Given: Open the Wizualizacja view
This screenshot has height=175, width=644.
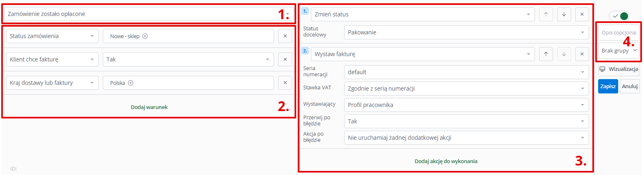Looking at the screenshot, I should 619,69.
